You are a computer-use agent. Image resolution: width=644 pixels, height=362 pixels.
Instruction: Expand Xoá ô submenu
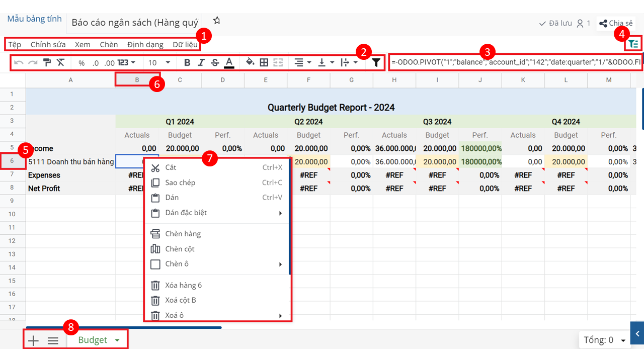(217, 315)
